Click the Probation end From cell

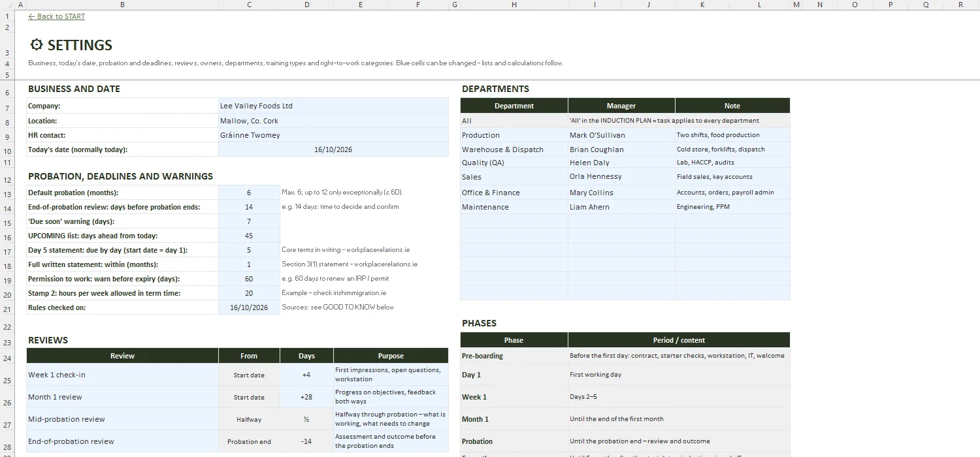coord(249,441)
